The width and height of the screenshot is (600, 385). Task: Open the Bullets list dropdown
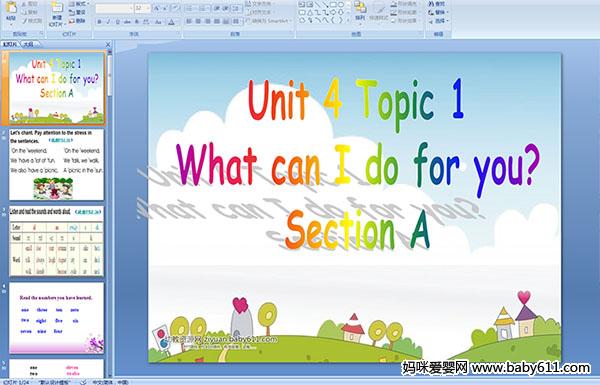coord(190,8)
